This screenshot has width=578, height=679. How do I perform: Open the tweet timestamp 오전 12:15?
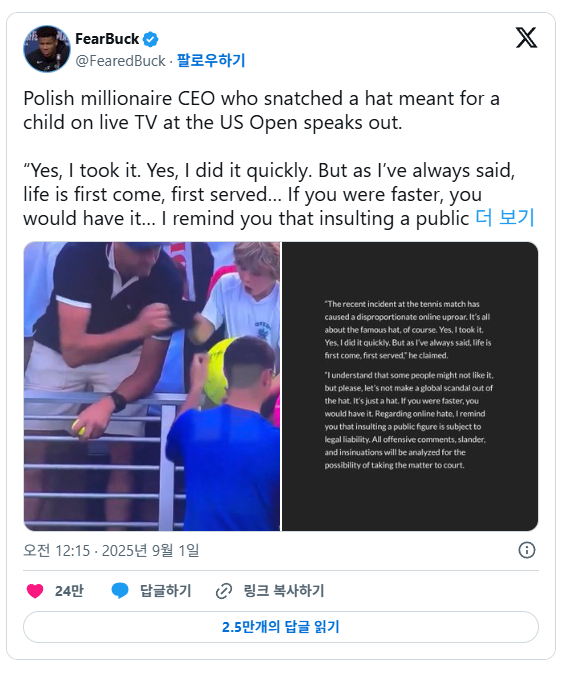pos(57,550)
